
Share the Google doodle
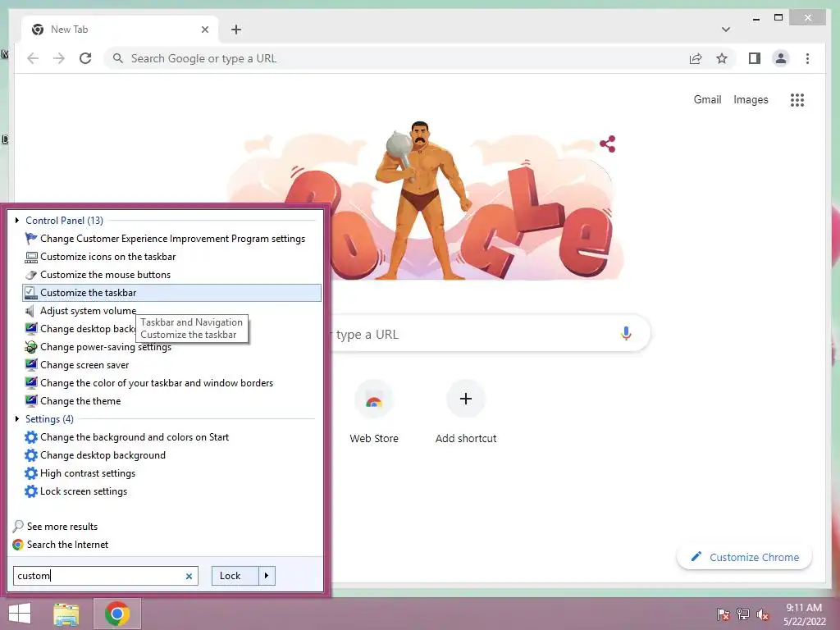608,144
